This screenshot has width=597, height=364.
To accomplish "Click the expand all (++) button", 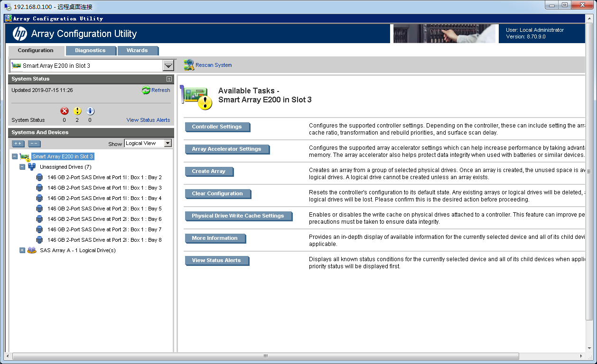I will (x=18, y=143).
